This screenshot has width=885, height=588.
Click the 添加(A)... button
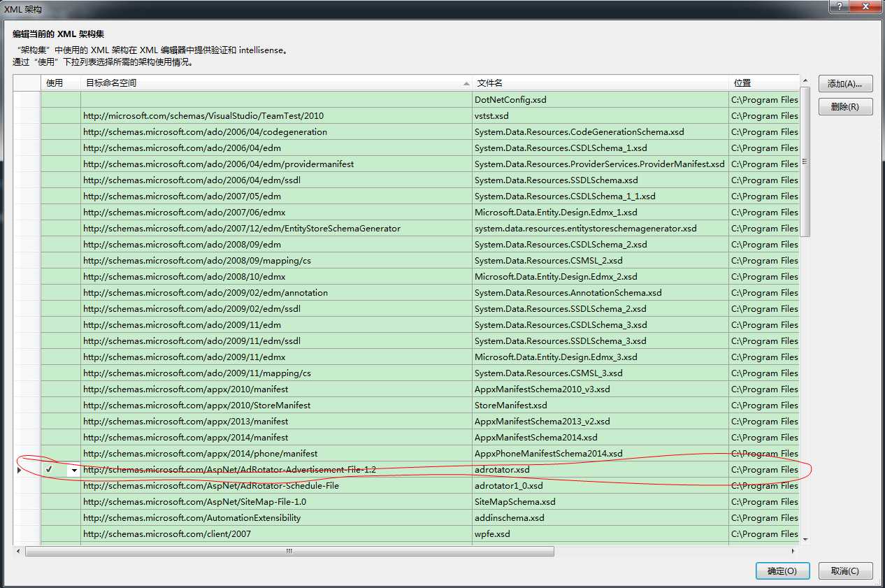846,83
